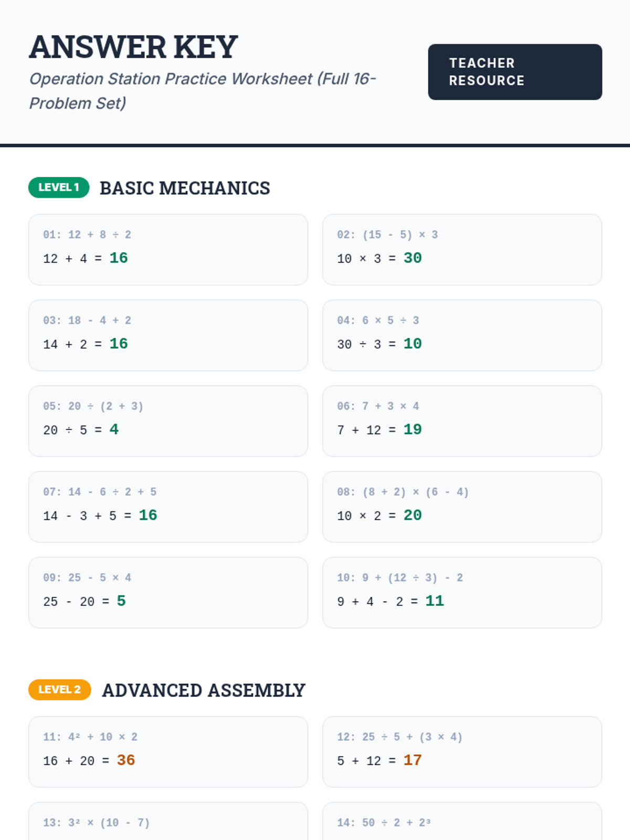Click the Basic Mechanics section heading

point(185,188)
